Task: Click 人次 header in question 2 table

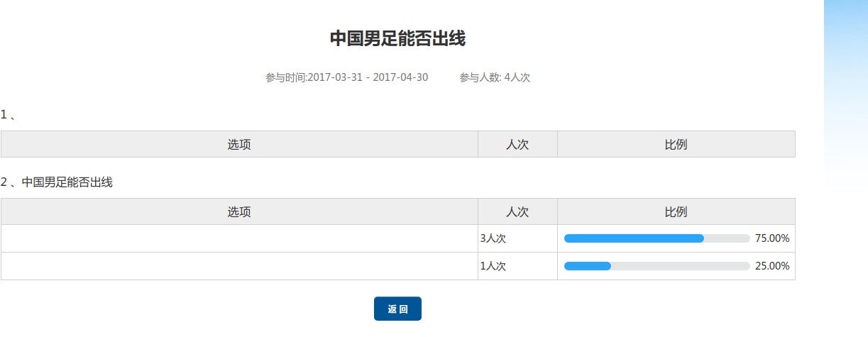Action: click(x=517, y=211)
